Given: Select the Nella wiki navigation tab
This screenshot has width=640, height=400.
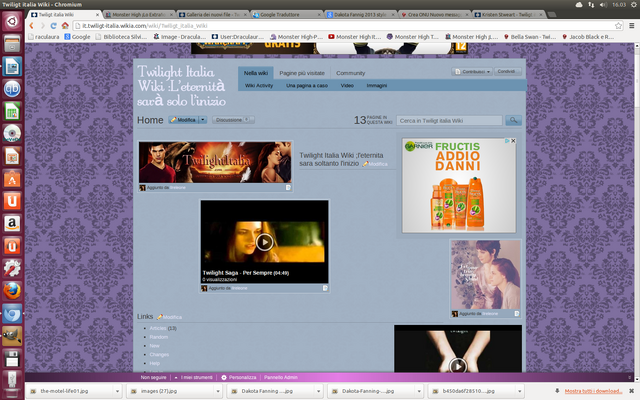Looking at the screenshot, I should point(256,73).
